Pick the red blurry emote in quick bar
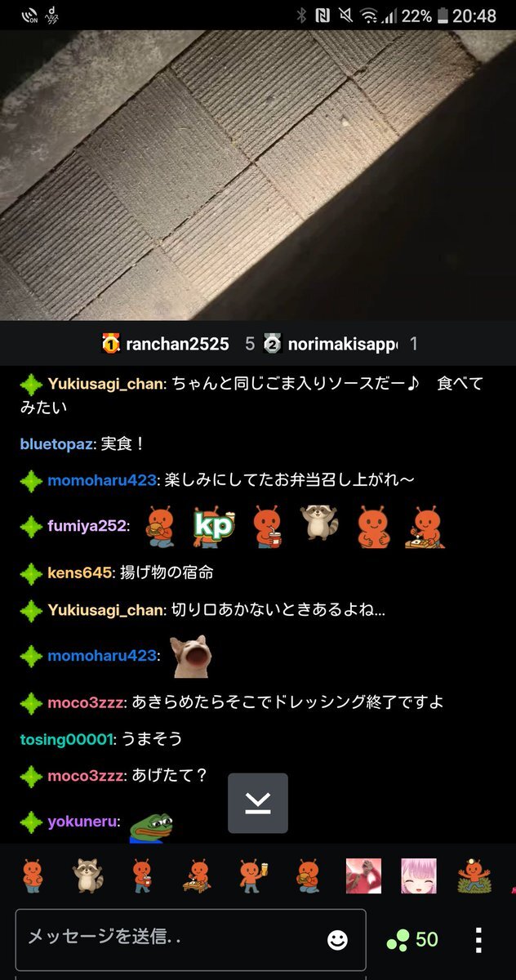Viewport: 516px width, 980px height. coord(363,875)
